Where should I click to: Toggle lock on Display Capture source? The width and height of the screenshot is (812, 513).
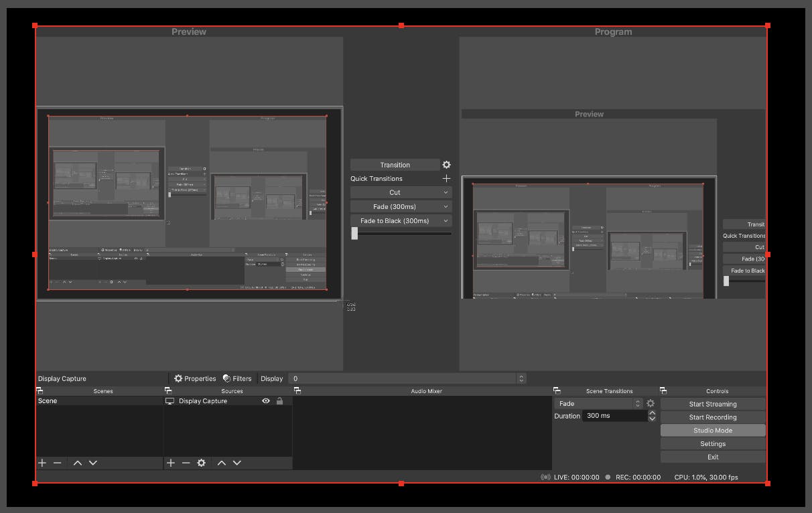(280, 401)
